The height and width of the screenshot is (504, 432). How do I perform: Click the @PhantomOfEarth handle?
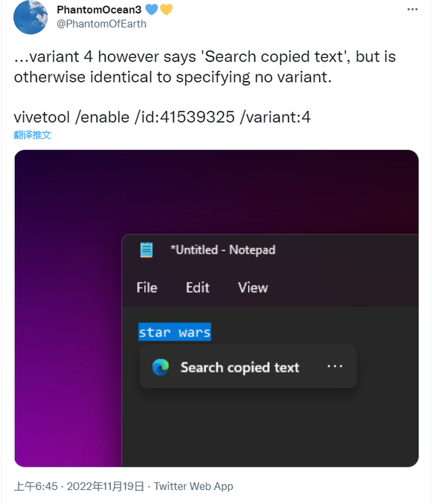pos(101,24)
